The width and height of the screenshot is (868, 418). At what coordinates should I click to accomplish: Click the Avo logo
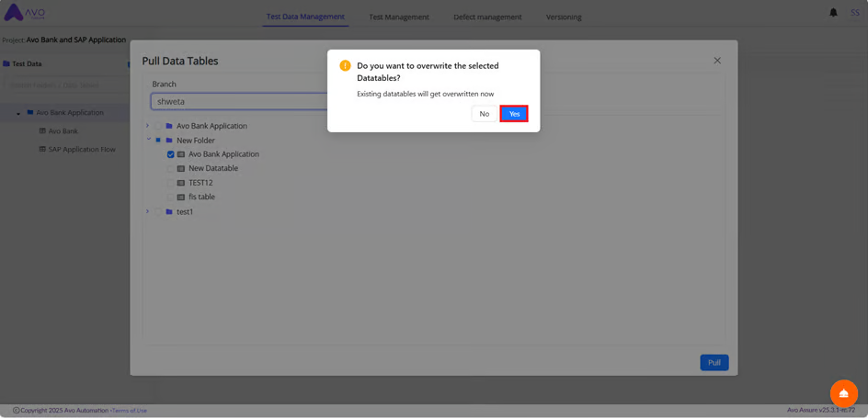(x=23, y=13)
